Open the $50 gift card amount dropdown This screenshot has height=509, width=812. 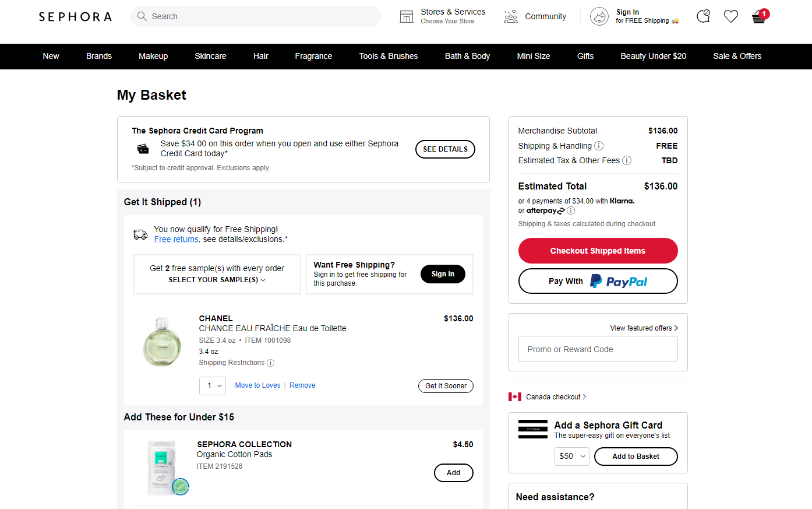pyautogui.click(x=572, y=457)
